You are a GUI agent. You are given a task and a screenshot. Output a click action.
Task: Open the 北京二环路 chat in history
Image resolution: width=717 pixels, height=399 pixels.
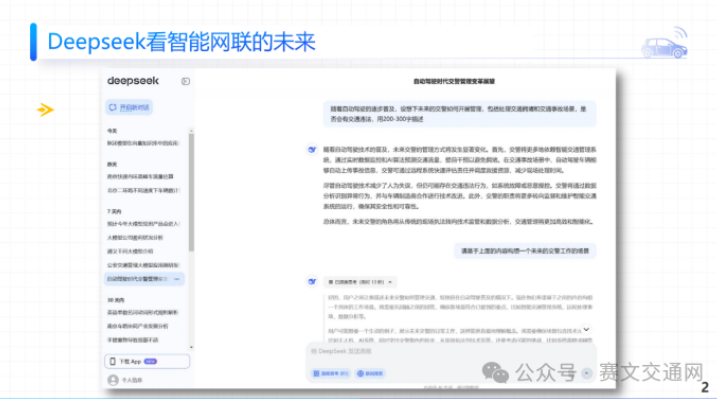(144, 190)
